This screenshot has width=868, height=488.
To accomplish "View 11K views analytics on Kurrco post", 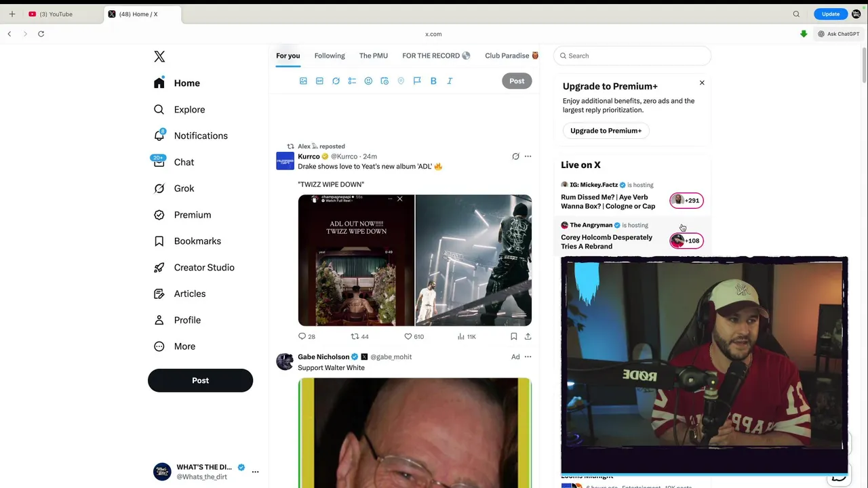I will (x=467, y=336).
